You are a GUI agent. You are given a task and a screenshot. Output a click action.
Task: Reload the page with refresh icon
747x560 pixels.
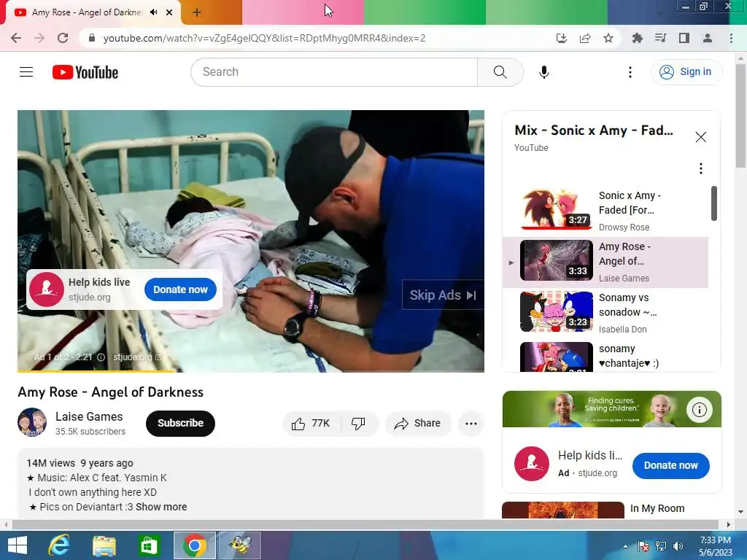coord(63,38)
